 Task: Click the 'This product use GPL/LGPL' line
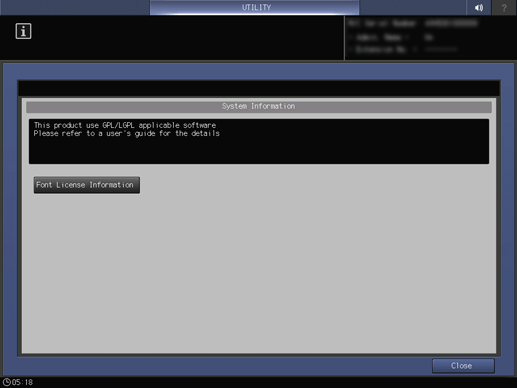(x=125, y=125)
